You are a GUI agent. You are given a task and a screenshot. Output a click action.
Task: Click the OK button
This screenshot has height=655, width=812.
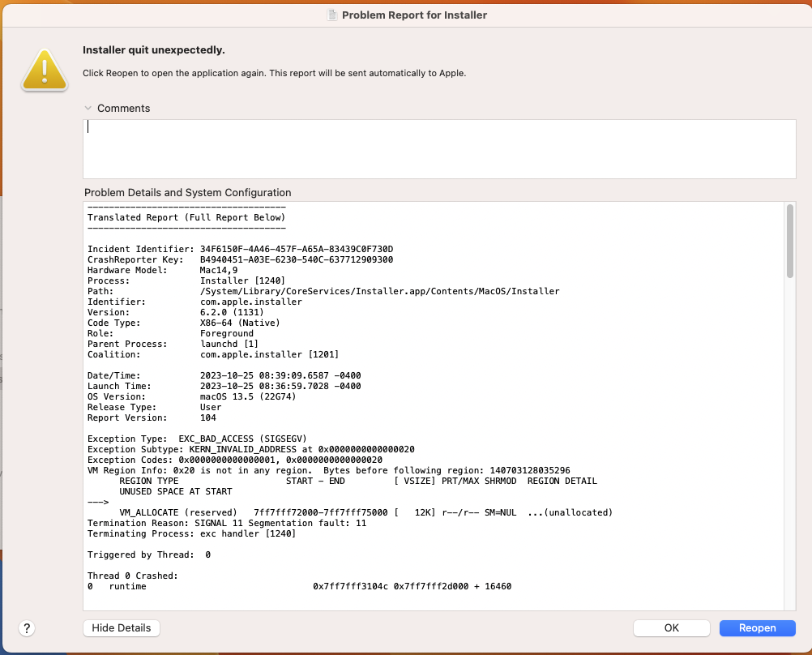671,628
